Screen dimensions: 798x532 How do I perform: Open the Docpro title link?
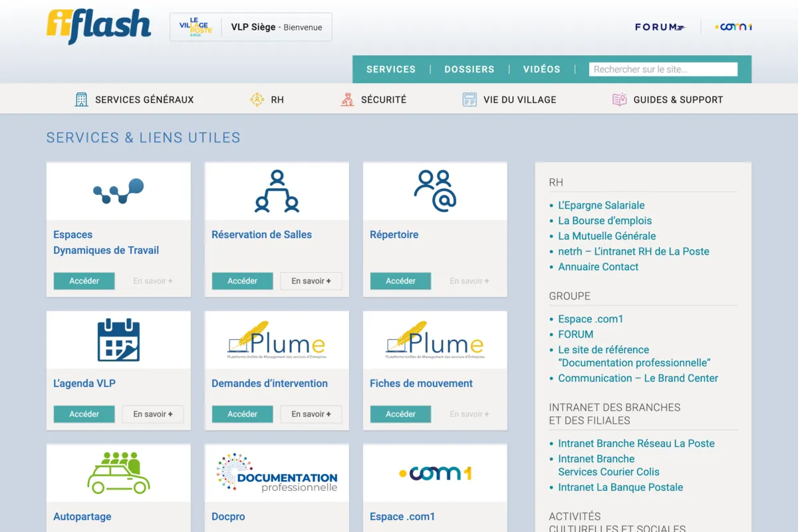(228, 517)
